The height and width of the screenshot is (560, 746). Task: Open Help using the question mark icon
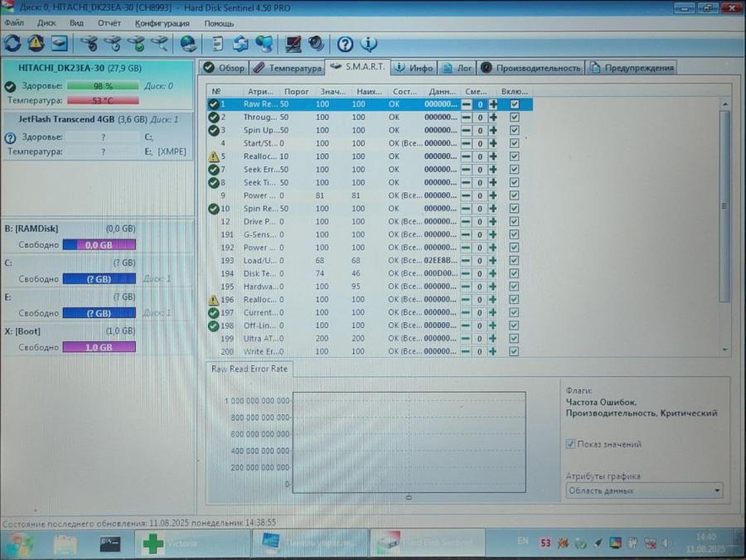coord(345,45)
